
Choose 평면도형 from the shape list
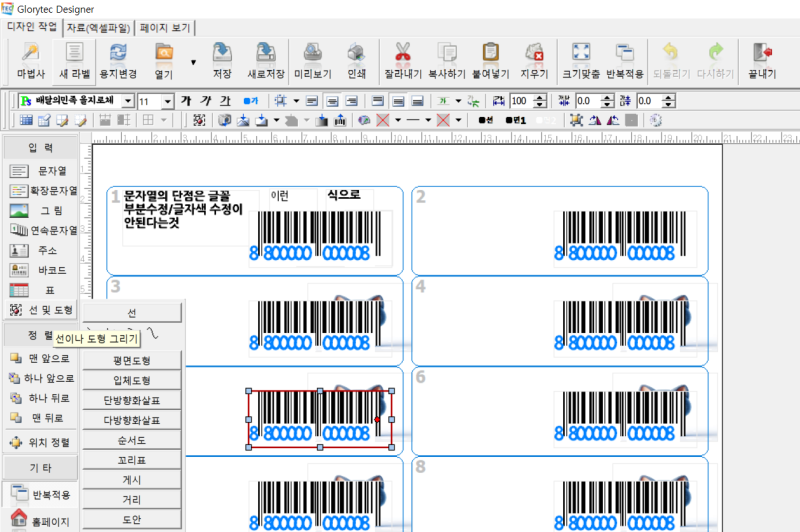[132, 360]
